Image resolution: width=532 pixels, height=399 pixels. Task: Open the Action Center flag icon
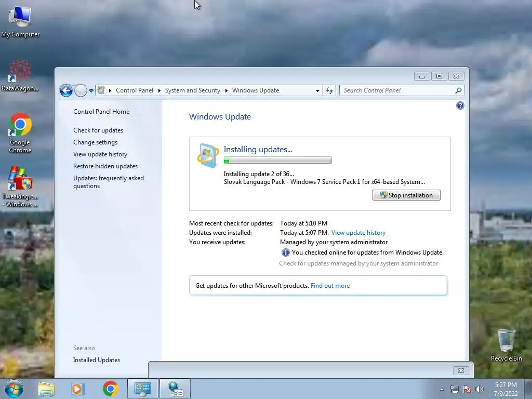[x=467, y=389]
